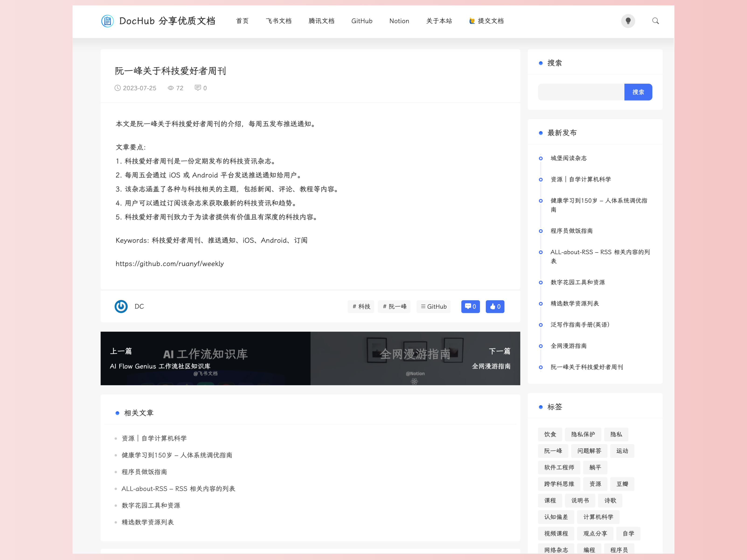Select the 科技 hashtag tag

[x=361, y=307]
